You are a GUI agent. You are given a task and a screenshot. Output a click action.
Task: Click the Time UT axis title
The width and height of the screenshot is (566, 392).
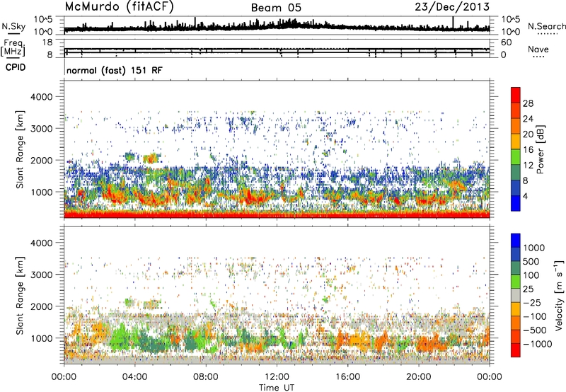(277, 388)
